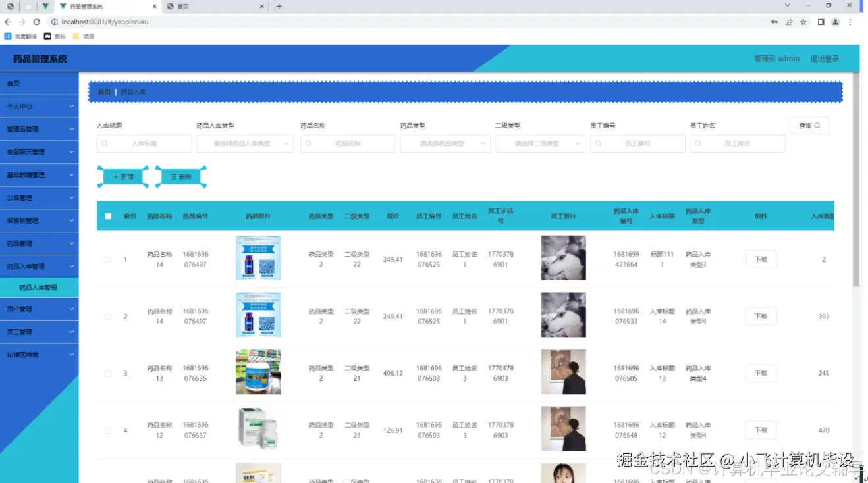
Task: Click the 删除 delete button
Action: (181, 176)
